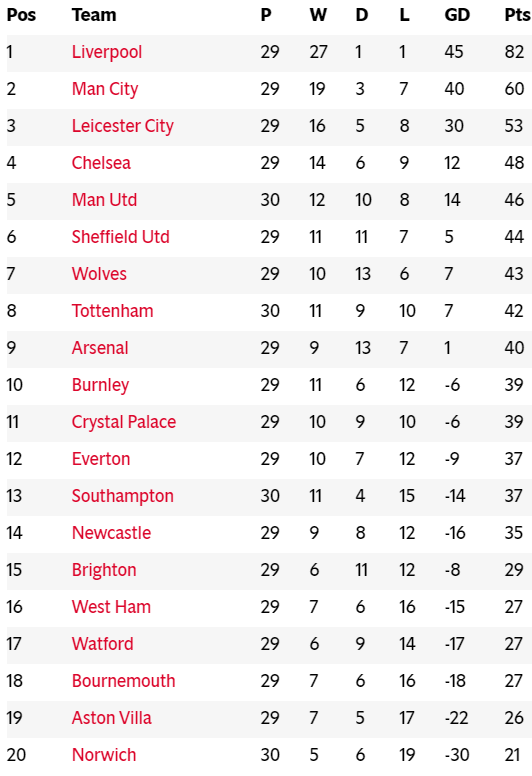532x776 pixels.
Task: Select the Southampton link
Action: 122,496
